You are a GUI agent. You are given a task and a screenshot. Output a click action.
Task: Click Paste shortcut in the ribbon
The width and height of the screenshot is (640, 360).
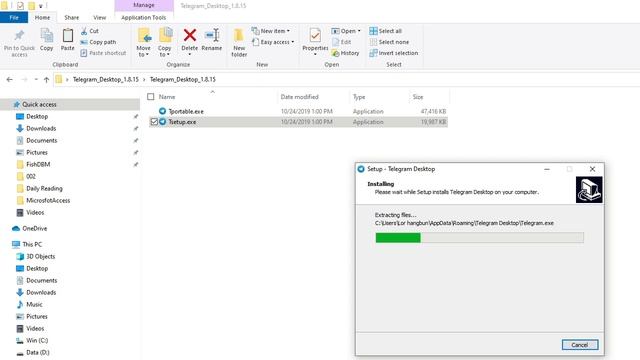[103, 53]
